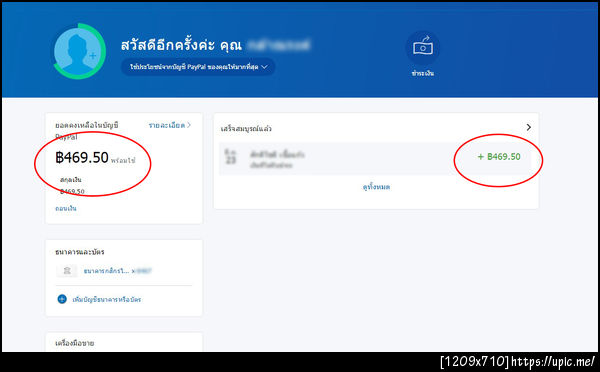600x372 pixels.
Task: Click the Banks and cards heading ธนาคารและบัตร
Action: [x=80, y=252]
